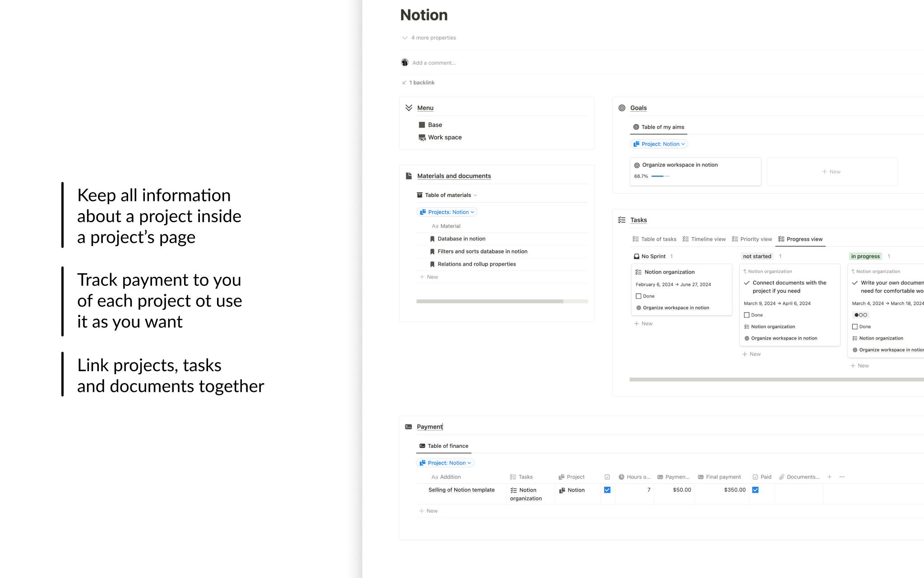Uncheck the Paid checkbox in the payment row
Screen dimensions: 924x578
coord(755,489)
